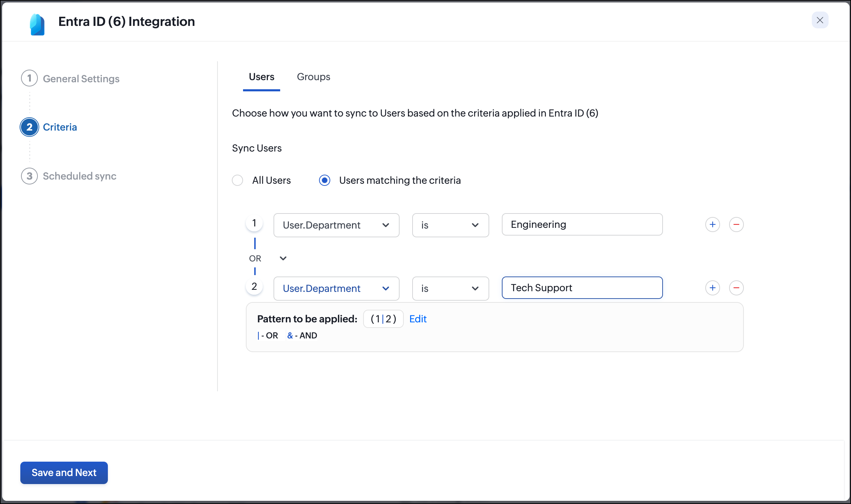Screen dimensions: 851x504
Task: Open the field dropdown in criterion row 2
Action: click(x=336, y=288)
